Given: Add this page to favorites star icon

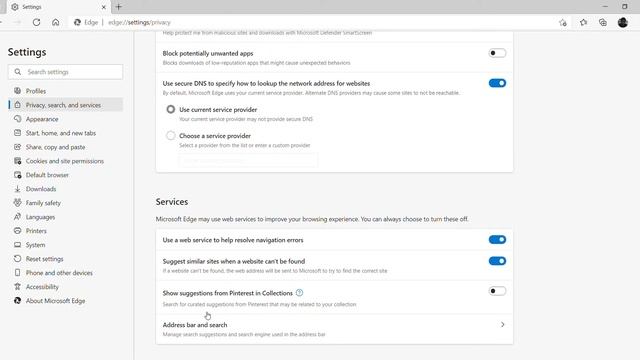Looking at the screenshot, I should click(x=563, y=22).
